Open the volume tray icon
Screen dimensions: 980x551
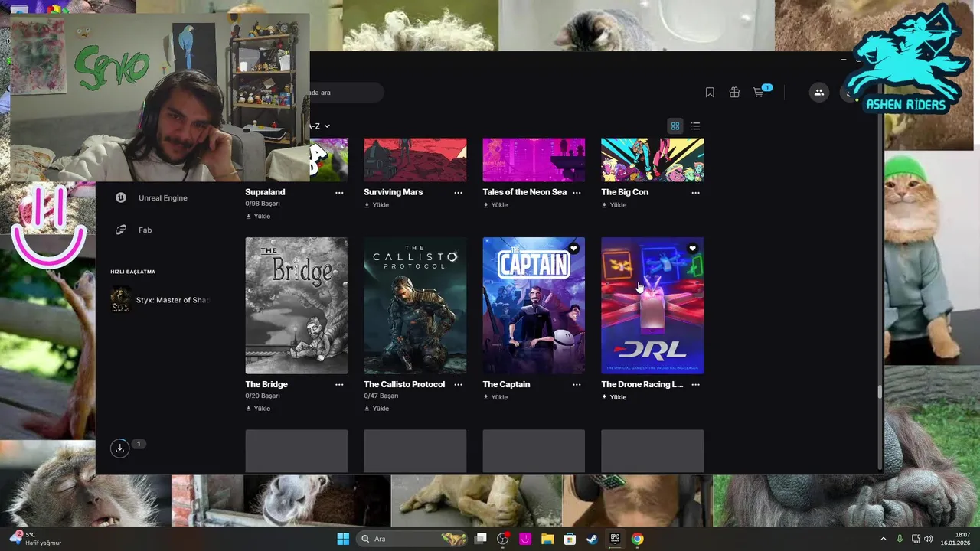point(929,539)
